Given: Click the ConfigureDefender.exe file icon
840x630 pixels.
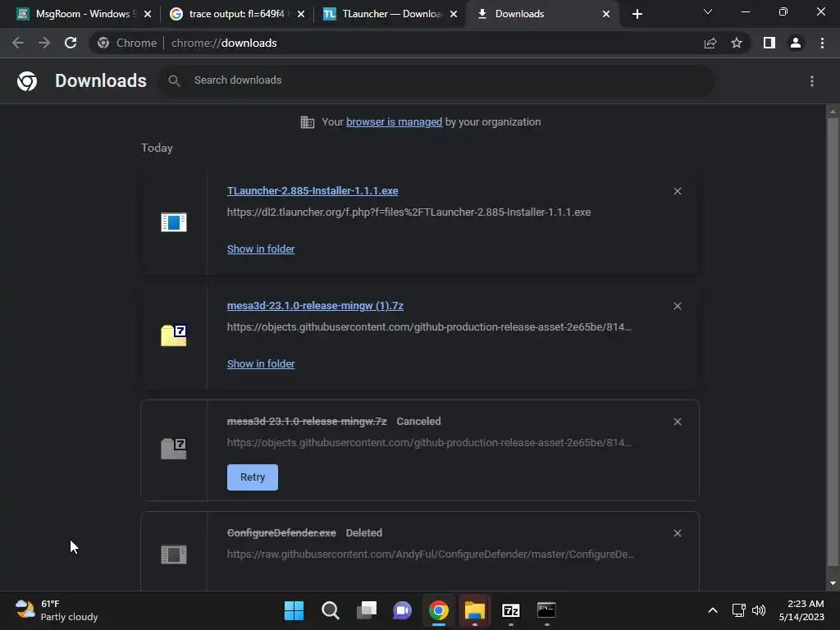Looking at the screenshot, I should 174,555.
